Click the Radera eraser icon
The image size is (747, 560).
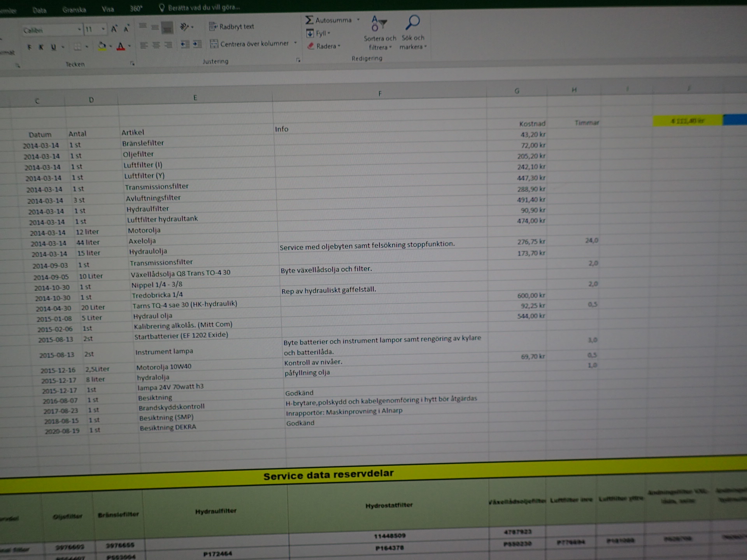[x=311, y=46]
